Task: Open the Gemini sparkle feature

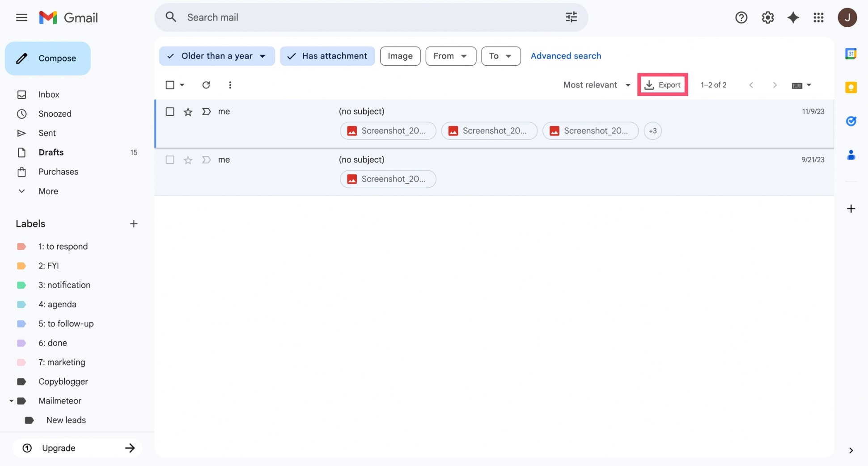Action: click(793, 17)
